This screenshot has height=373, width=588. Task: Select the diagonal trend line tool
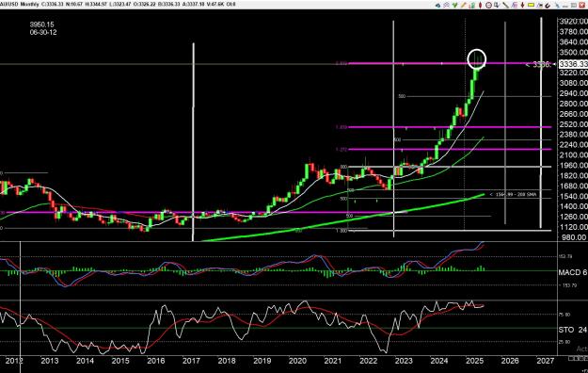(505, 5)
